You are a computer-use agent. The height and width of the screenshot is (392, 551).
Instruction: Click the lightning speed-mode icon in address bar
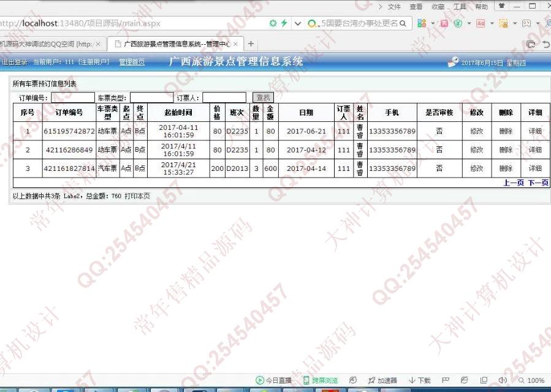point(284,23)
